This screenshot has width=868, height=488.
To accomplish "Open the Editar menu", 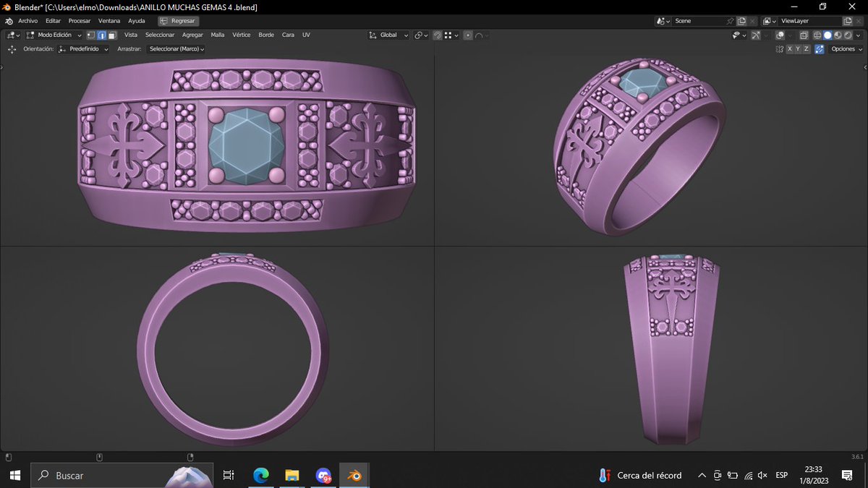I will click(53, 21).
